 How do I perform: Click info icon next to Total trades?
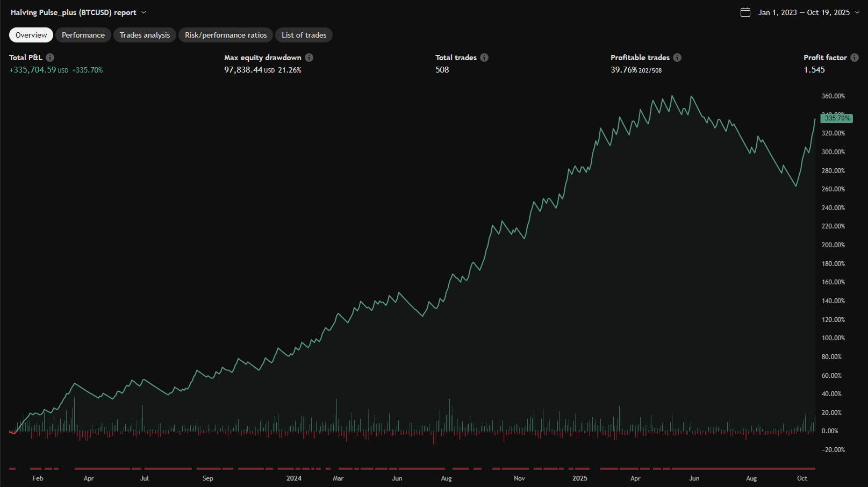click(x=484, y=58)
